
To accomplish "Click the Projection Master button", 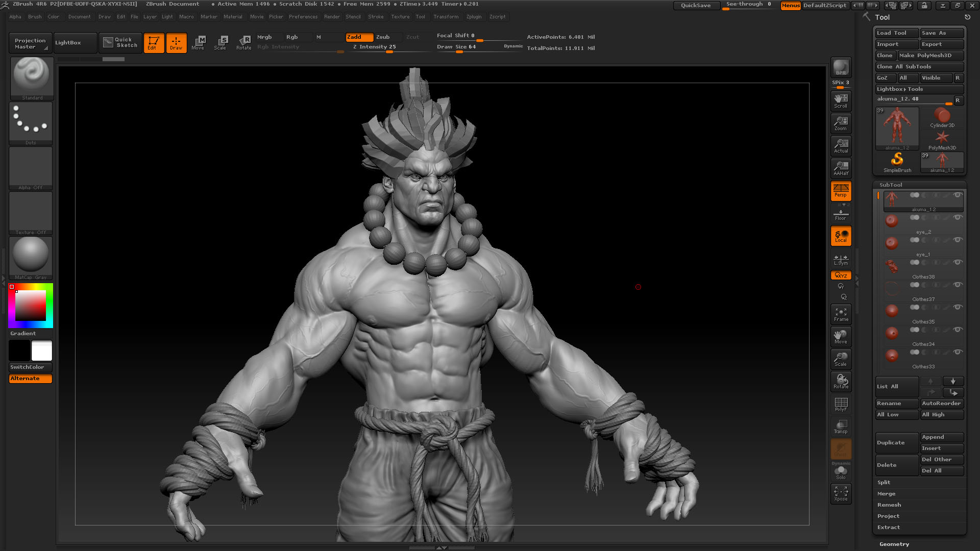I will pos(30,43).
